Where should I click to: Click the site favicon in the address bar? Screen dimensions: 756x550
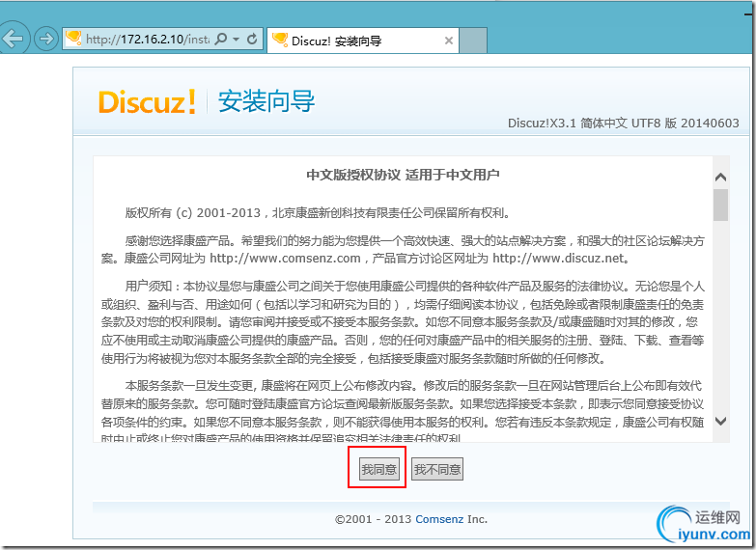point(73,38)
